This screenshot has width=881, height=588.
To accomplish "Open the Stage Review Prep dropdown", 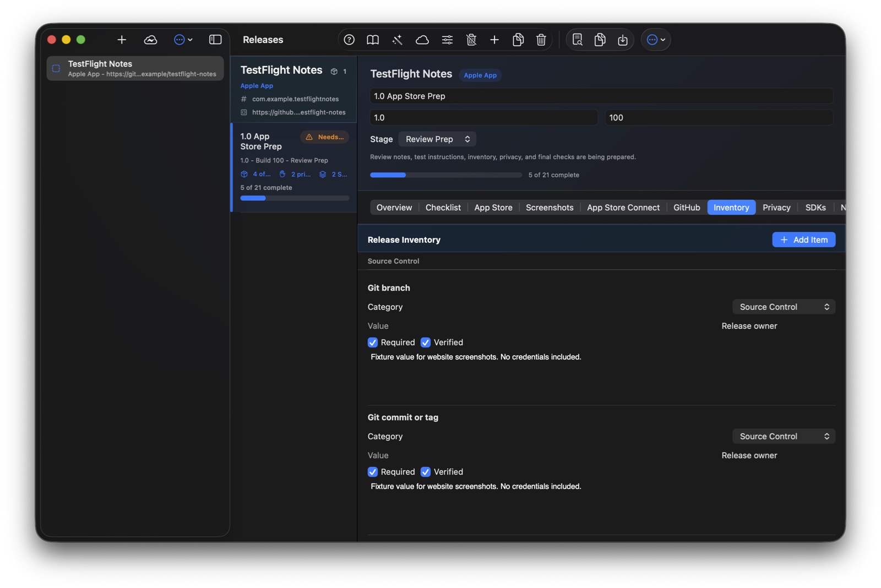I will click(x=437, y=139).
